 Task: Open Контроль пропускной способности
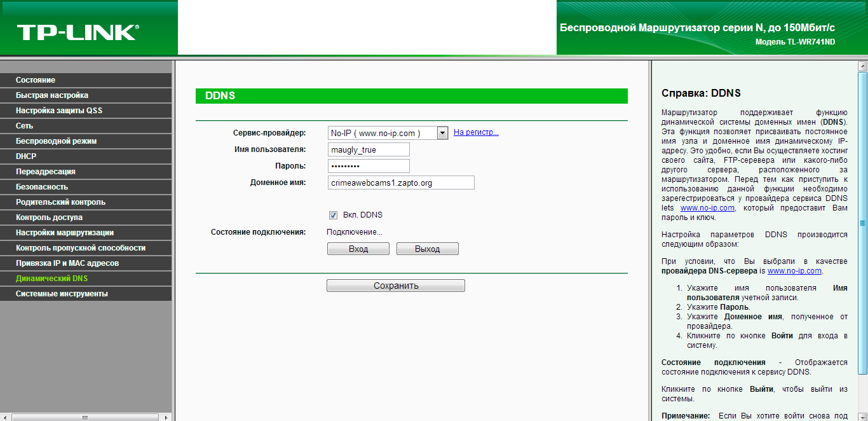pos(86,248)
